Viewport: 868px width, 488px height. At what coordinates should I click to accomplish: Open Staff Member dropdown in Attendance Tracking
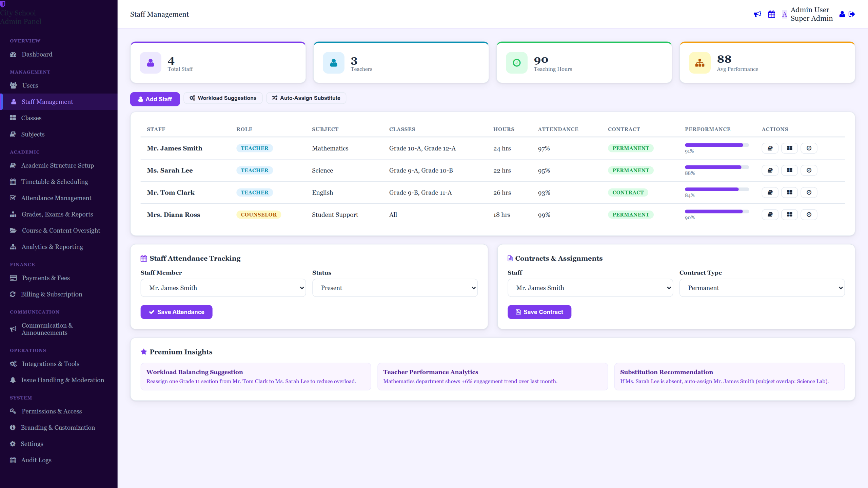(x=223, y=288)
